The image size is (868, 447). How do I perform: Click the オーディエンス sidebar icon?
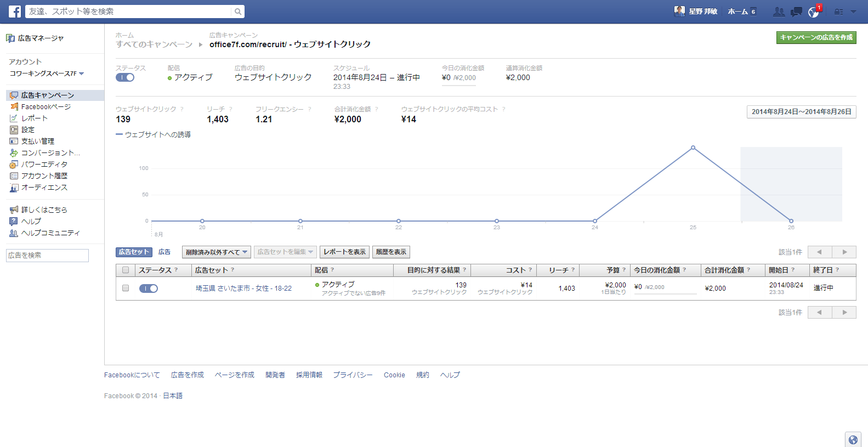pos(14,188)
